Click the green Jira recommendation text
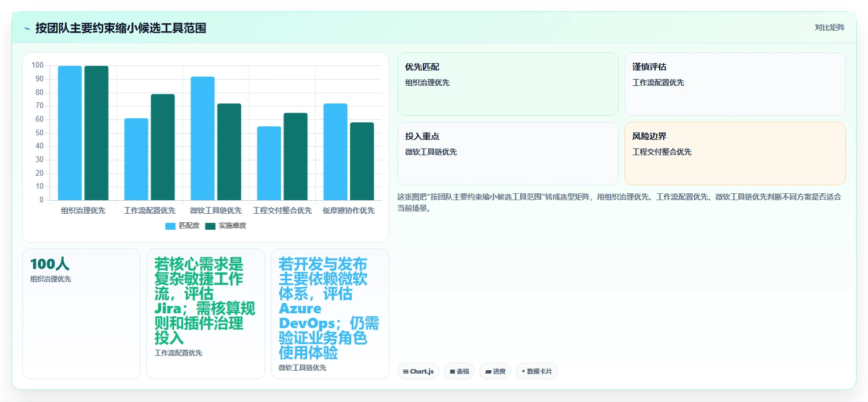Image resolution: width=868 pixels, height=402 pixels. (205, 301)
